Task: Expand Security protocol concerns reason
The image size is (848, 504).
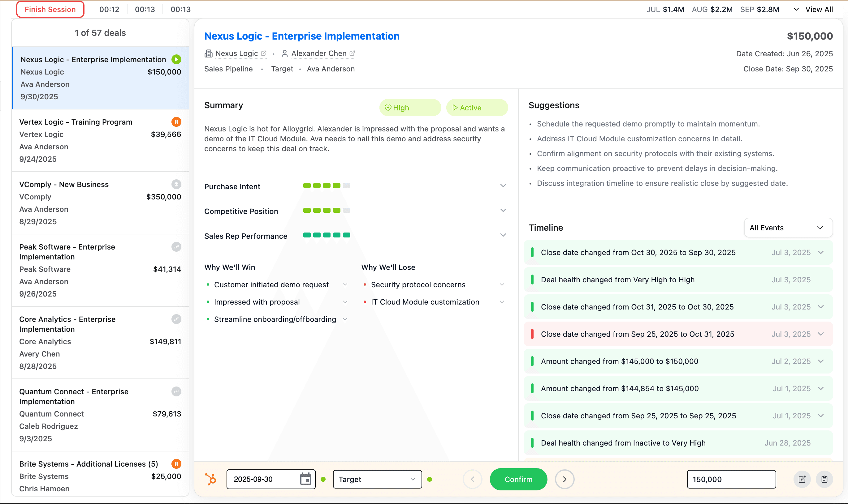Action: click(x=502, y=284)
